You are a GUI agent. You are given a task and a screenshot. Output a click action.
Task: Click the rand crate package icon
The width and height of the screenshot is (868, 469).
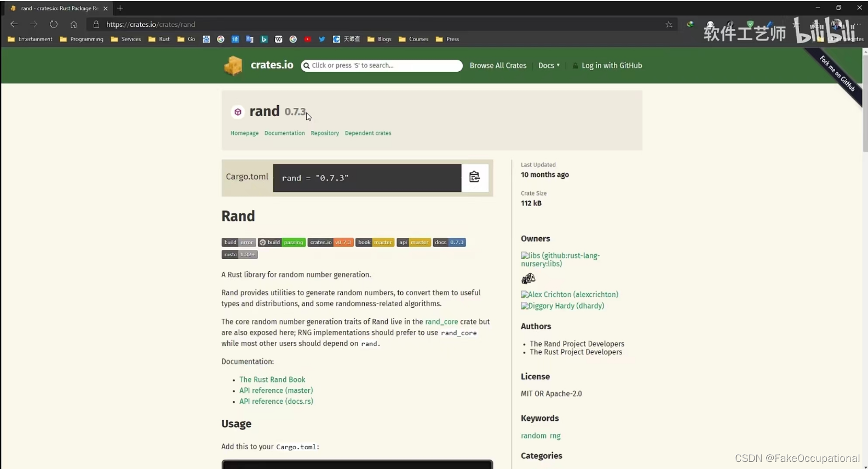pyautogui.click(x=238, y=112)
